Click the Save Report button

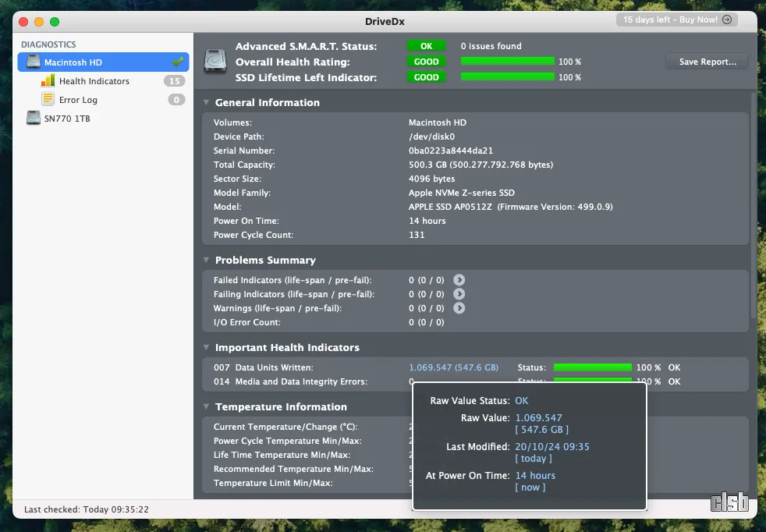tap(707, 62)
